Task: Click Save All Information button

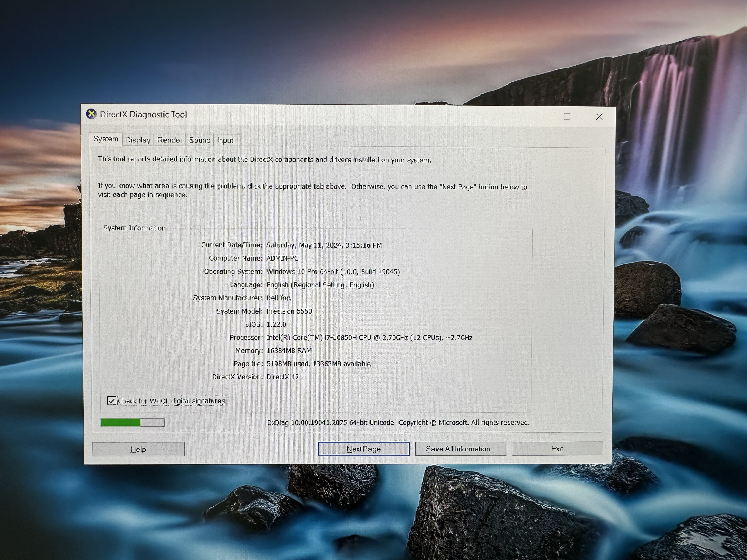Action: [461, 449]
